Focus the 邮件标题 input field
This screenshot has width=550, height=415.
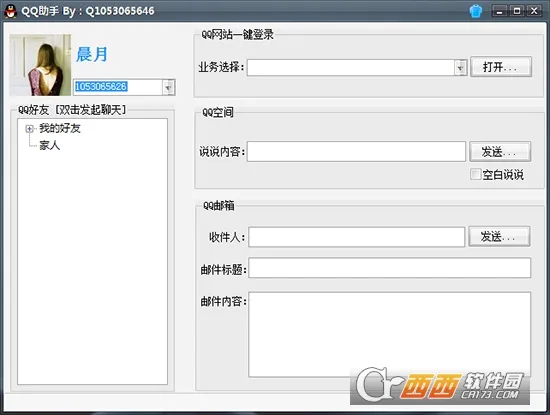390,268
